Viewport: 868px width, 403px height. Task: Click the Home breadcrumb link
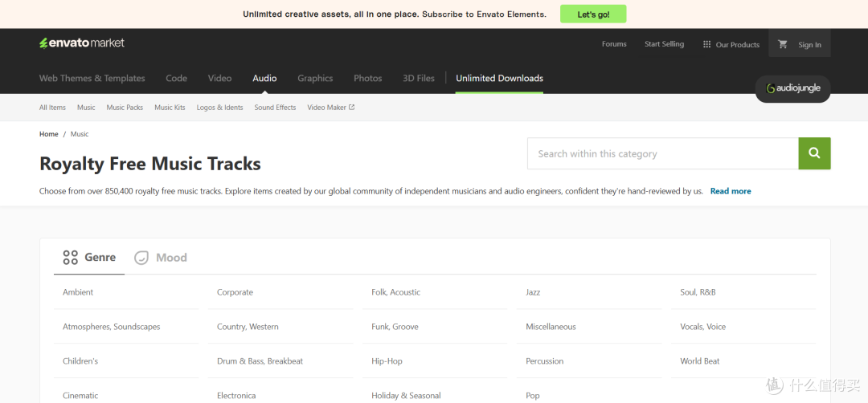tap(49, 134)
